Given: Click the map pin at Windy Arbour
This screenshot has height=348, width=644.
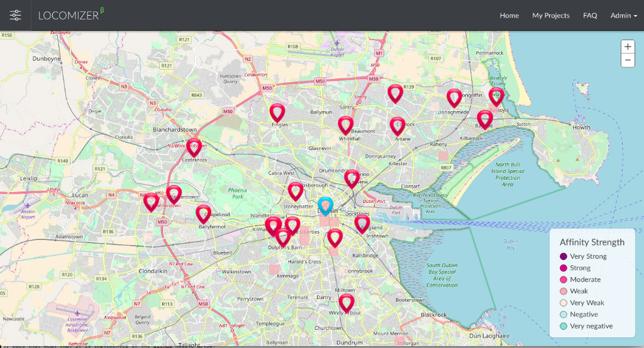Looking at the screenshot, I should pos(347,303).
